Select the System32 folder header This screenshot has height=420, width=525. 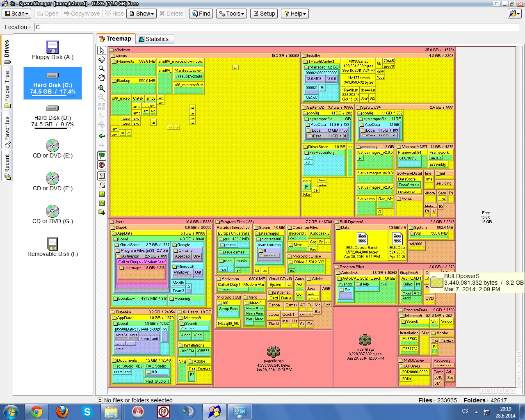point(328,107)
